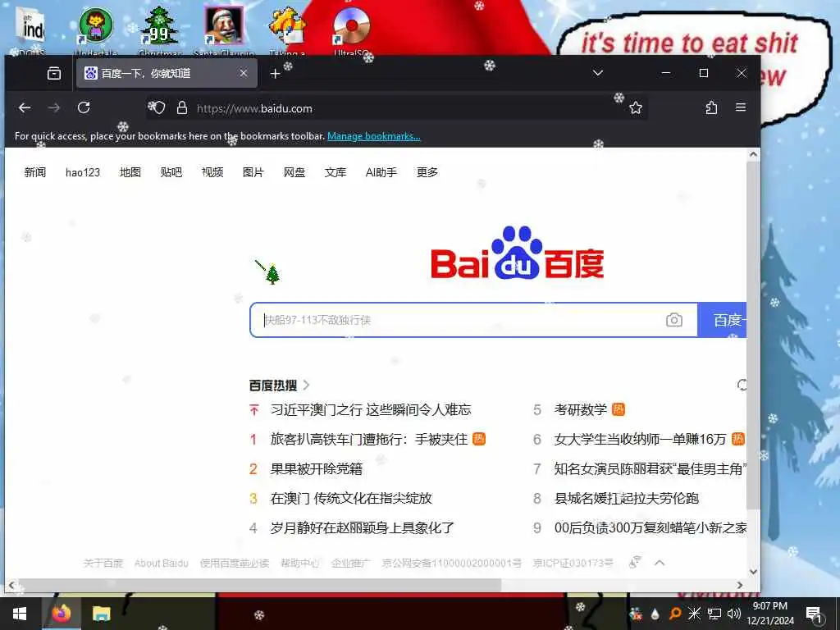Click the 关于百度 footer link
Viewport: 840px width, 630px height.
point(103,563)
